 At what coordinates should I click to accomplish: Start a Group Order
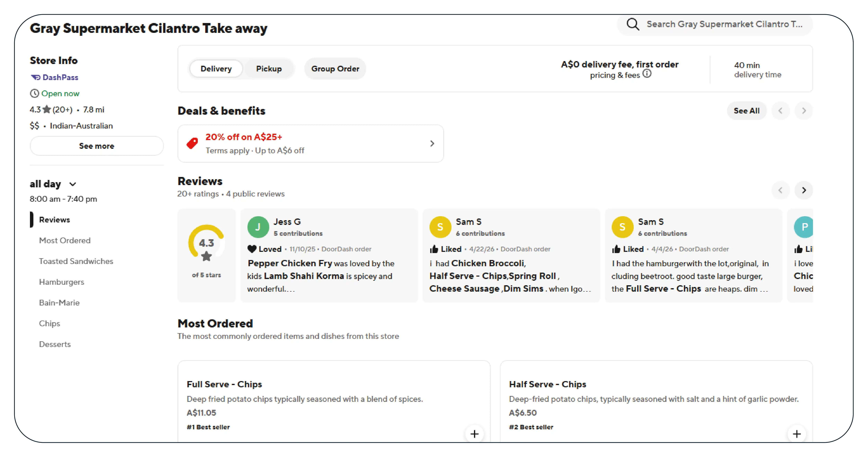tap(335, 69)
